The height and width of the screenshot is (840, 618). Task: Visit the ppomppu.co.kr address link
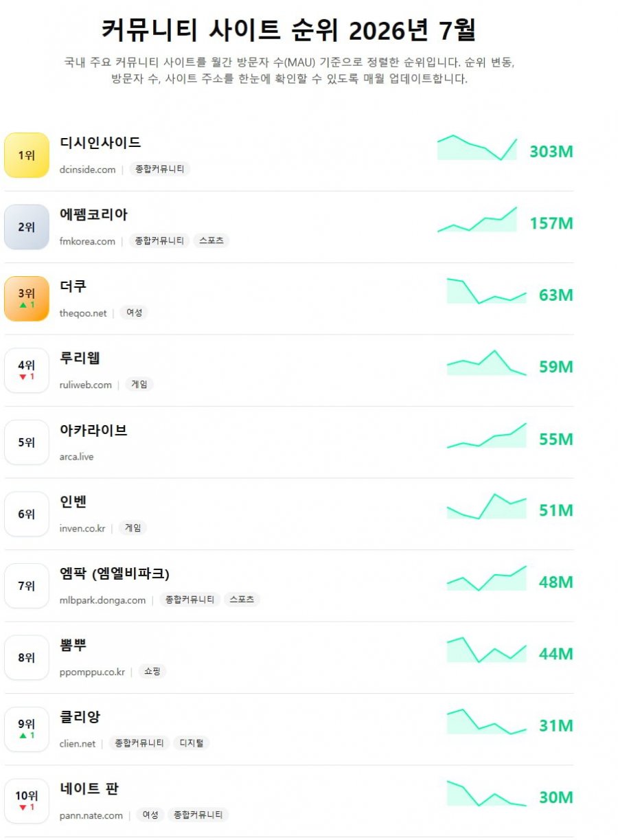[x=92, y=672]
